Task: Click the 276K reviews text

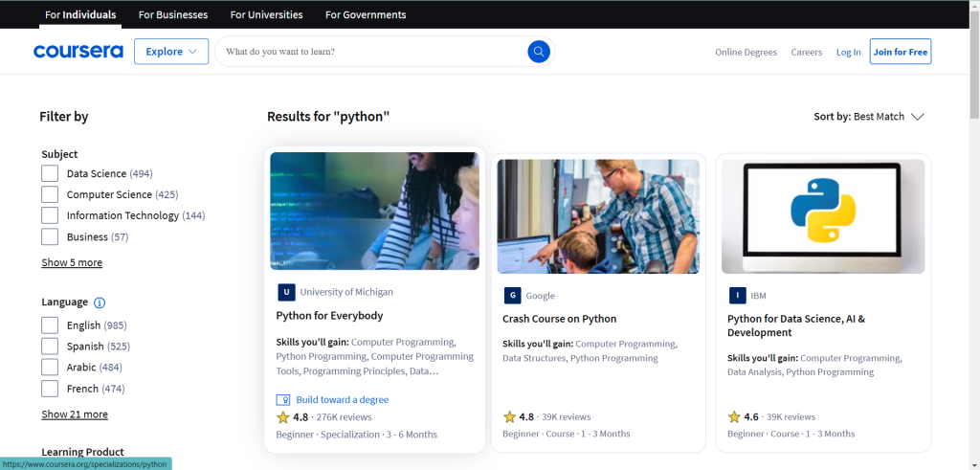Action: 344,417
